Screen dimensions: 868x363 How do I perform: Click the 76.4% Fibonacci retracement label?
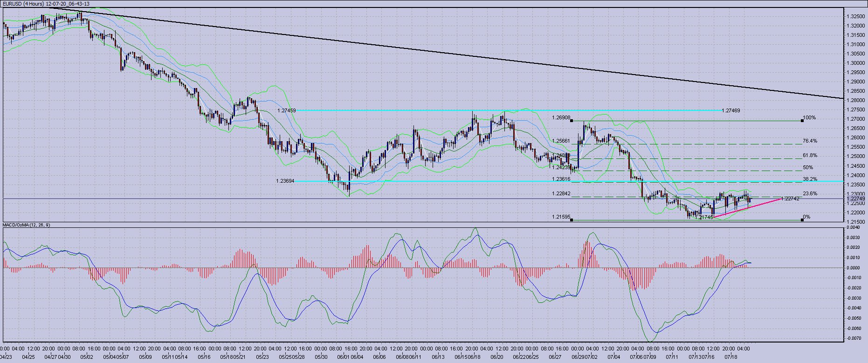click(810, 141)
